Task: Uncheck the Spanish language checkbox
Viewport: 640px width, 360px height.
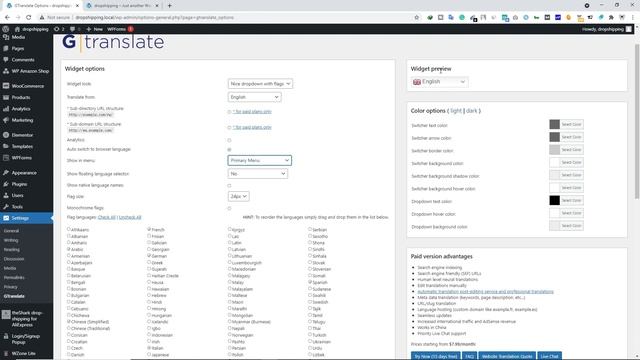Action: [310, 282]
